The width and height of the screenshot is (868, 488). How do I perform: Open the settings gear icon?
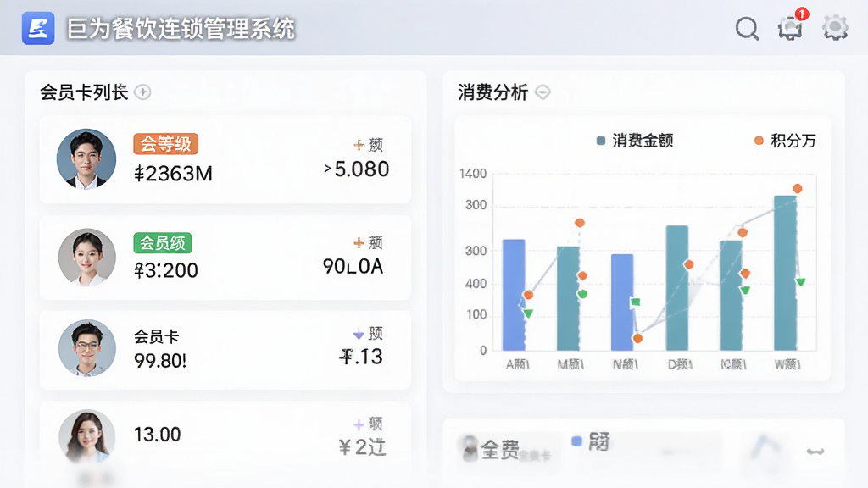835,28
